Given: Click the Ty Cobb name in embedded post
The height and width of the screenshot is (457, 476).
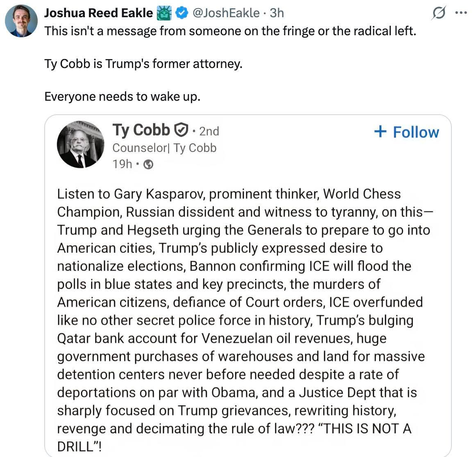Looking at the screenshot, I should point(141,130).
